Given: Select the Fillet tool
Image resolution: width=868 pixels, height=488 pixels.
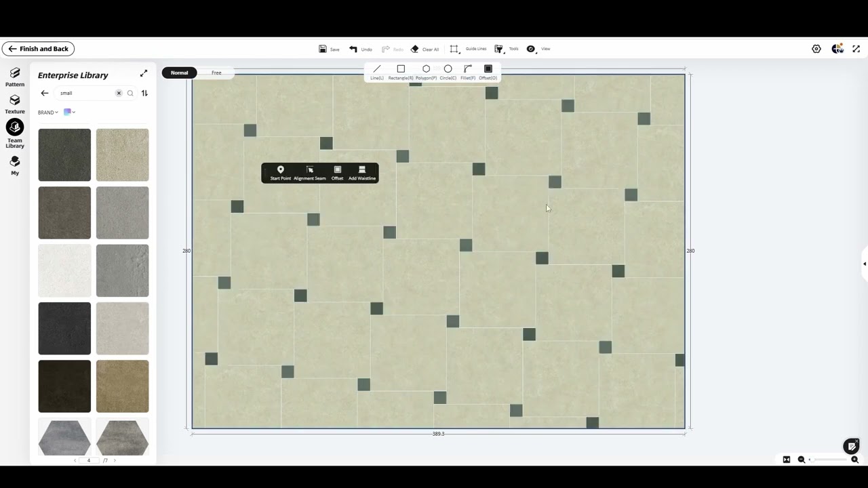Looking at the screenshot, I should click(468, 73).
